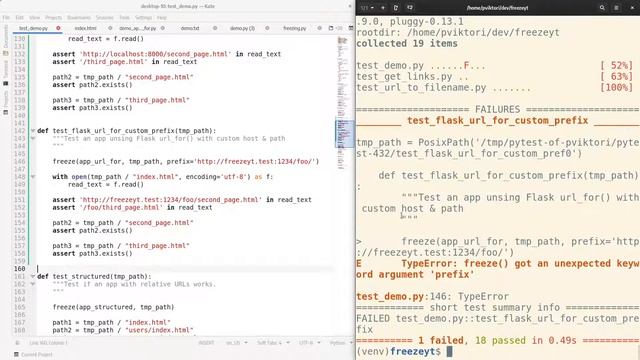Click the terminal title /home/pviktori/dev/freezeyt
The height and width of the screenshot is (360, 640).
[497, 7]
